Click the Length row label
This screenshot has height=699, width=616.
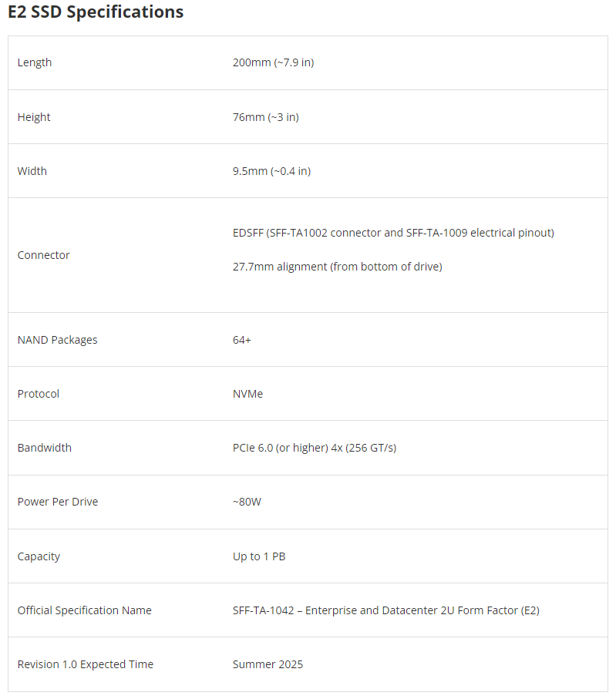(x=35, y=62)
